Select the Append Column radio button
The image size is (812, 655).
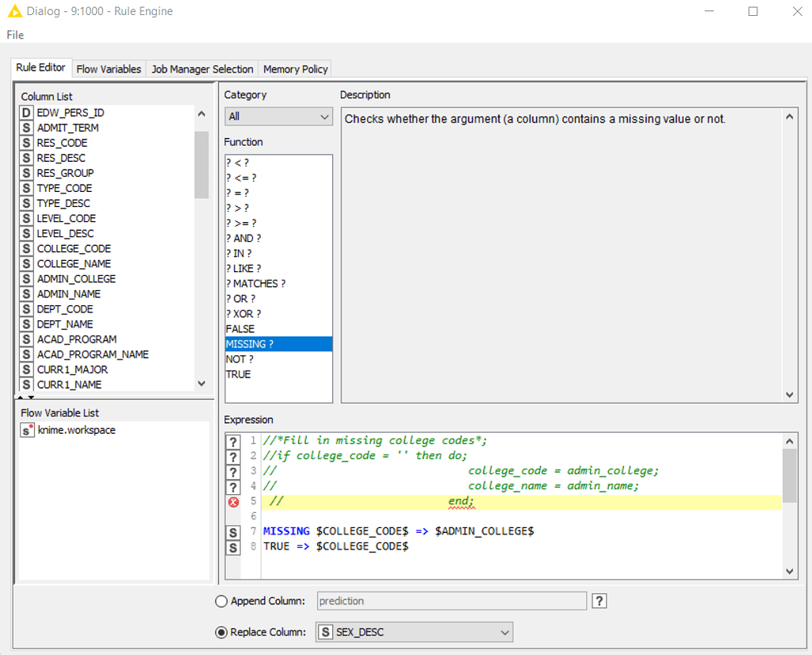coord(221,601)
